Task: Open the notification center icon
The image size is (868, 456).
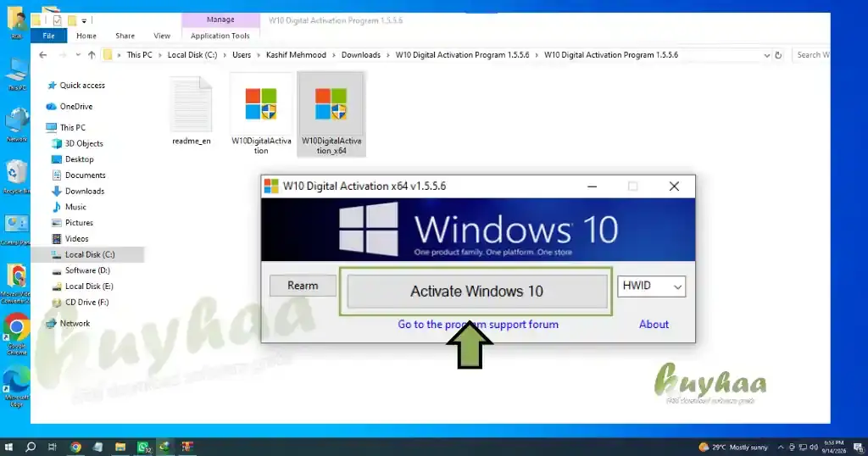Action: coord(858,448)
